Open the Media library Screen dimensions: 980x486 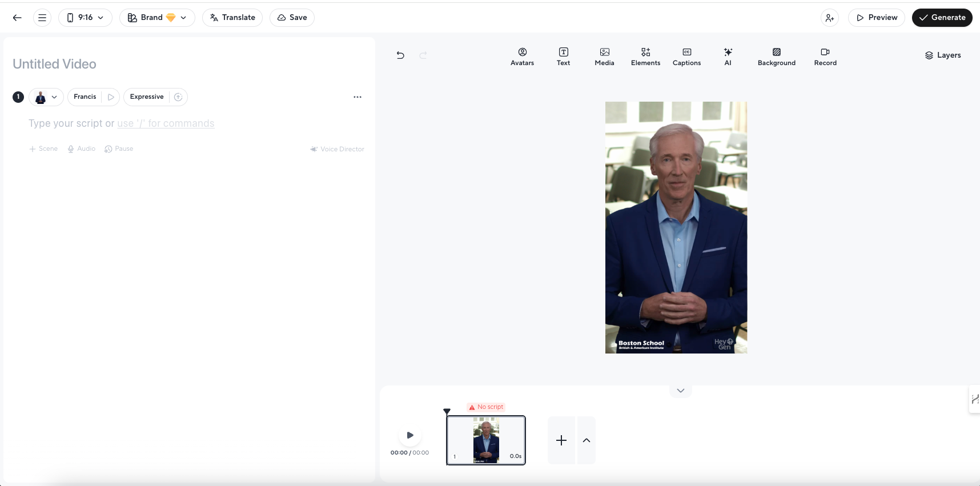pyautogui.click(x=604, y=57)
